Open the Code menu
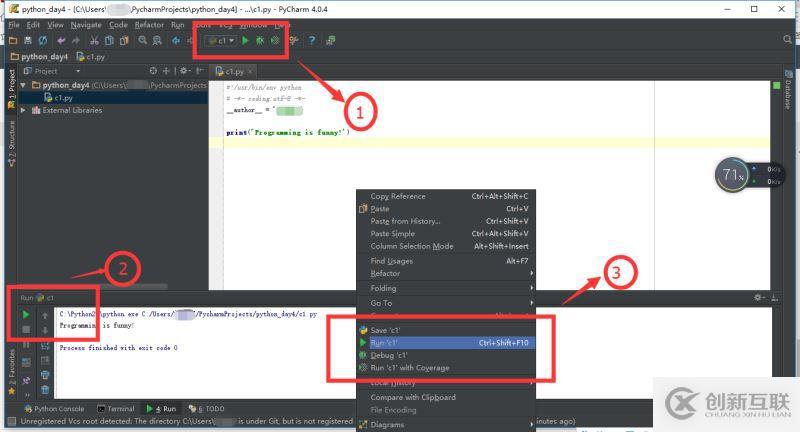The image size is (800, 432). (x=118, y=24)
